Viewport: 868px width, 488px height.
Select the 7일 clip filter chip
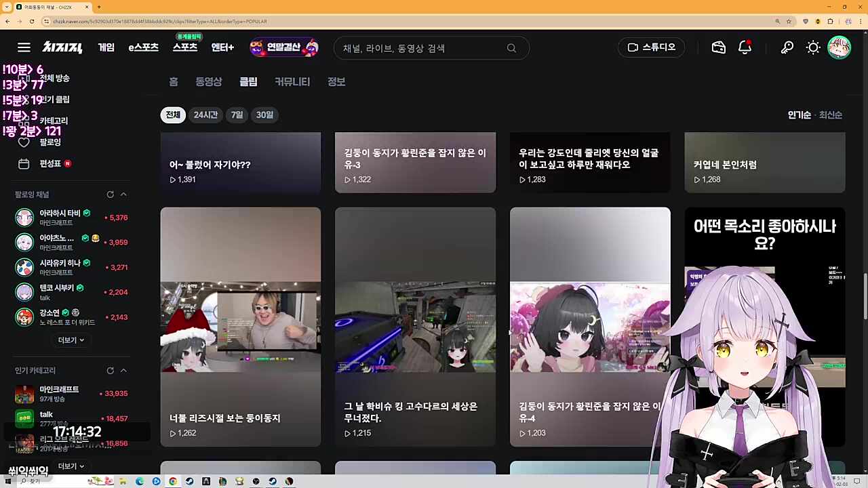pyautogui.click(x=237, y=115)
